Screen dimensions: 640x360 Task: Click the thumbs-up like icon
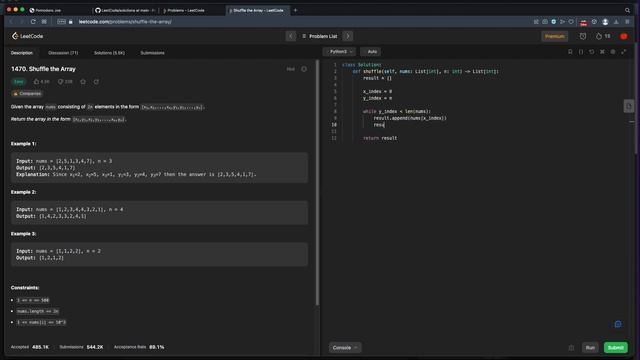(36, 82)
